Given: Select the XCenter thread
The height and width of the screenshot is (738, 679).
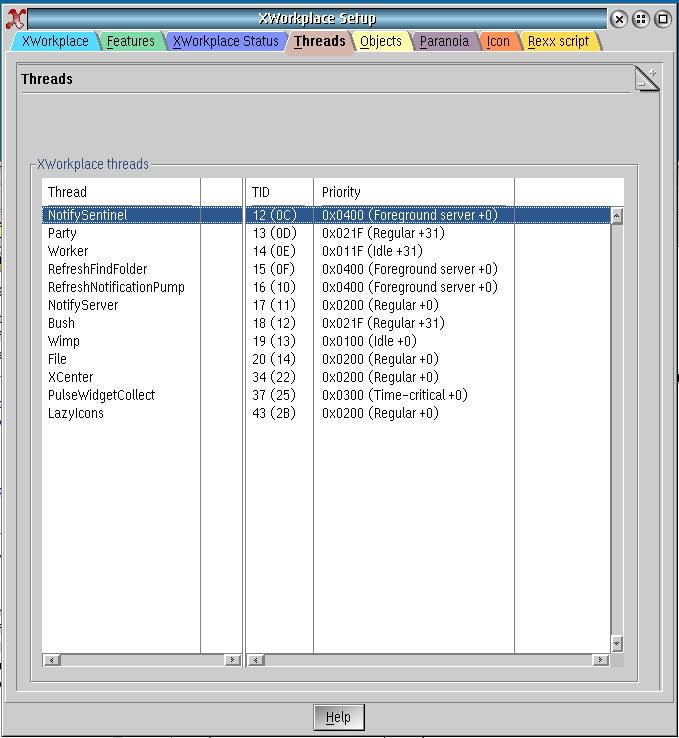Looking at the screenshot, I should (71, 377).
